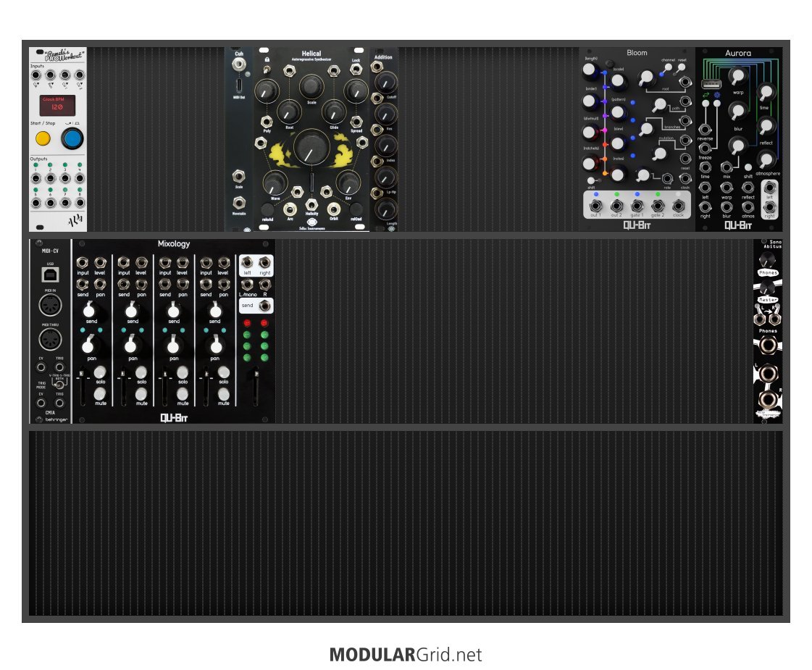Click the Aurora atmosphere knob
This screenshot has height=670, width=812.
click(766, 159)
